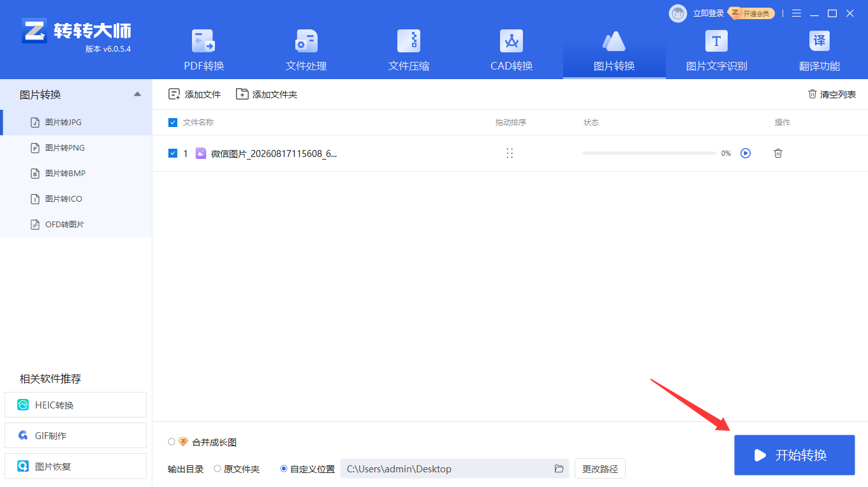Viewport: 868px width, 487px height.
Task: Click the 操作 column header
Action: [783, 123]
